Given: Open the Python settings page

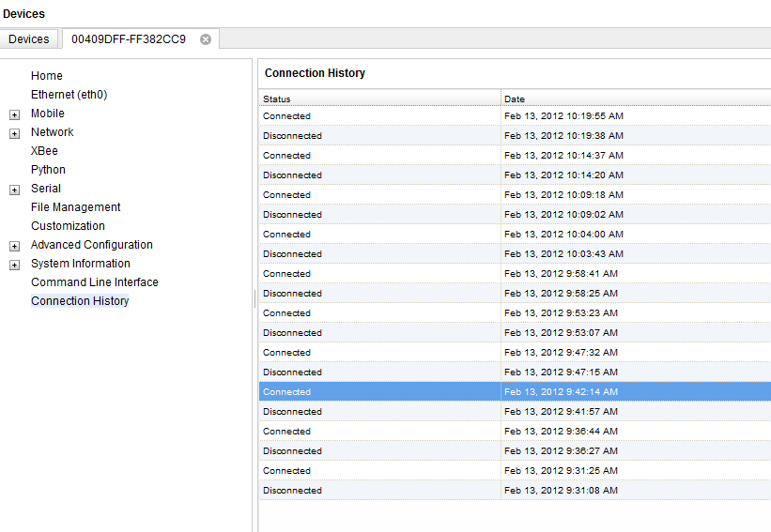Looking at the screenshot, I should pos(48,170).
